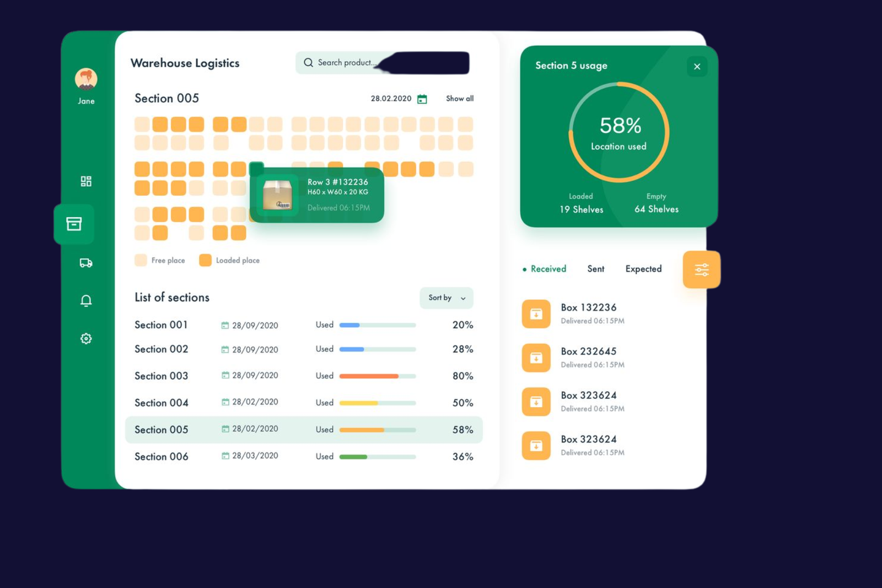The width and height of the screenshot is (882, 588).
Task: Switch to the Expected tab
Action: (643, 269)
